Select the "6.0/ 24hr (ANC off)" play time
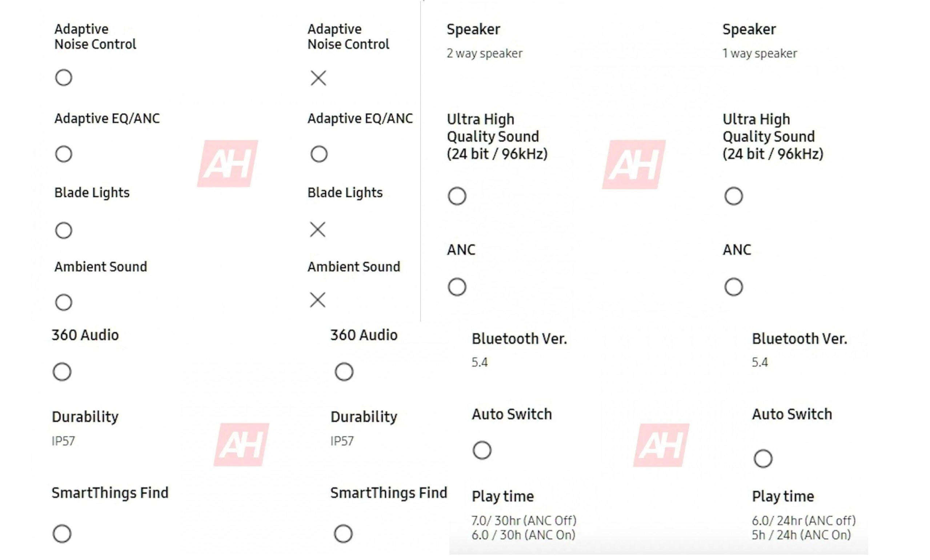The width and height of the screenshot is (930, 560). click(803, 521)
